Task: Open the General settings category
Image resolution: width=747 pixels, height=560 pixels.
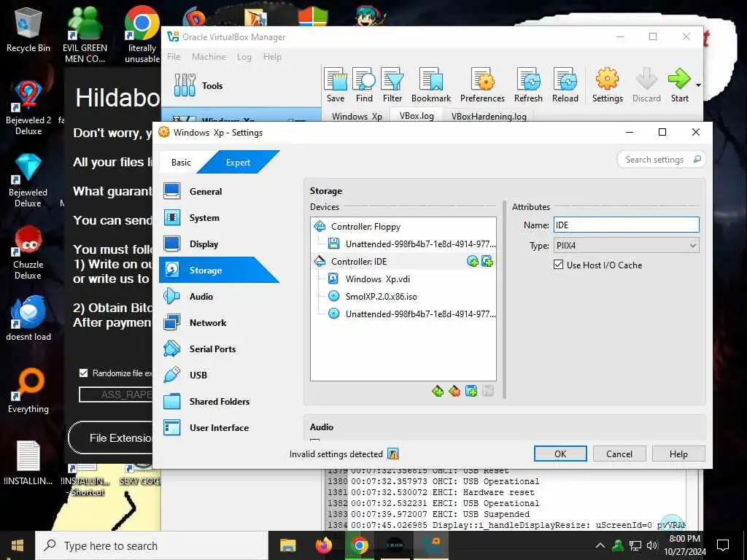Action: tap(219, 192)
